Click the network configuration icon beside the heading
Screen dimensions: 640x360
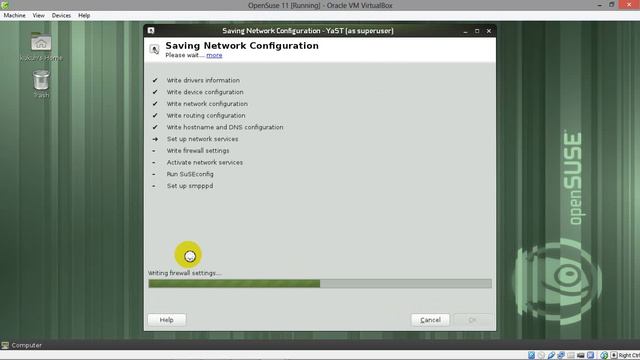(x=154, y=49)
